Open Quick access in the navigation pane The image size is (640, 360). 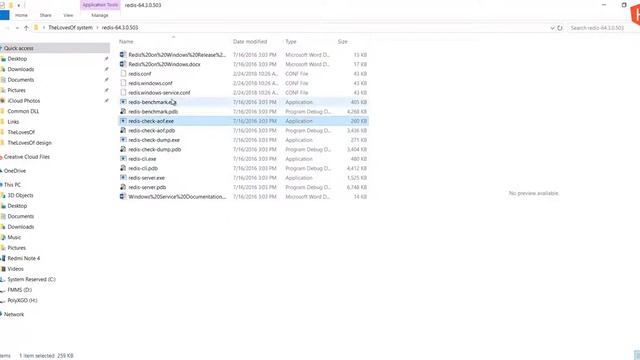(19, 48)
